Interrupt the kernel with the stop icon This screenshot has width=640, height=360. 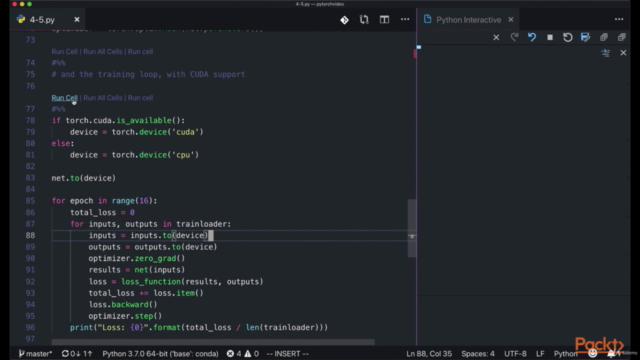[550, 38]
